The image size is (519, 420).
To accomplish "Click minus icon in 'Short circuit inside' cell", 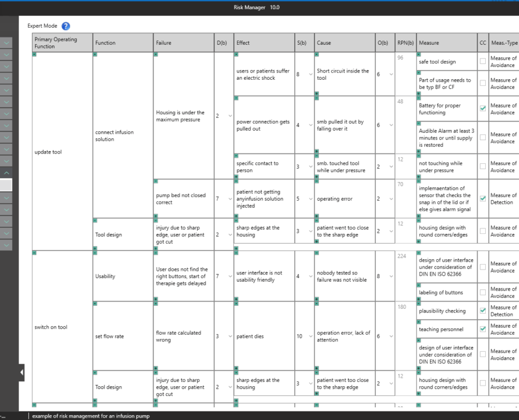I will (317, 55).
